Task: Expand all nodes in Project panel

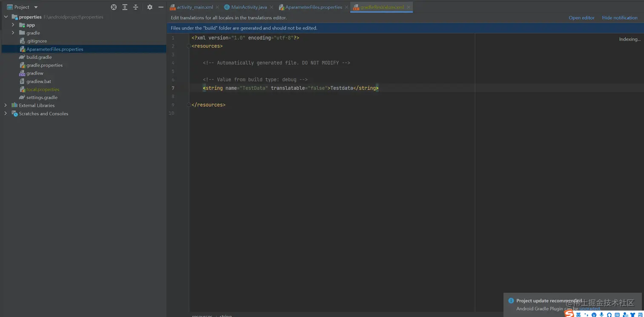Action: point(125,7)
